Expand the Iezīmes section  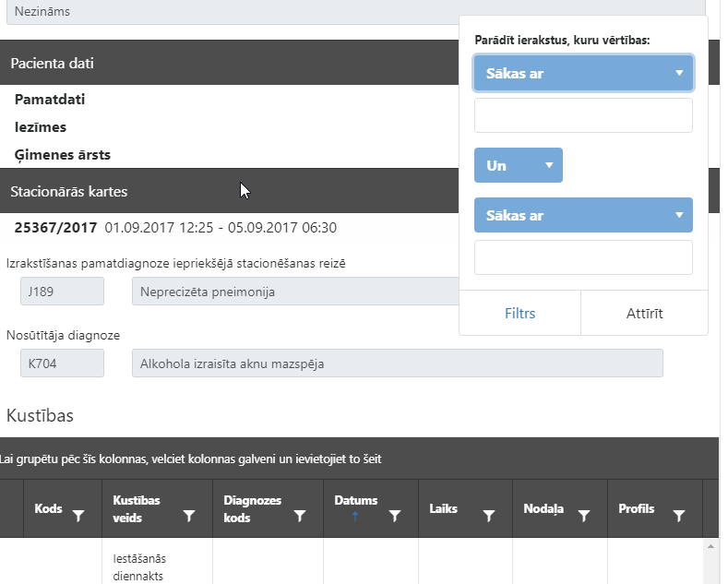41,126
